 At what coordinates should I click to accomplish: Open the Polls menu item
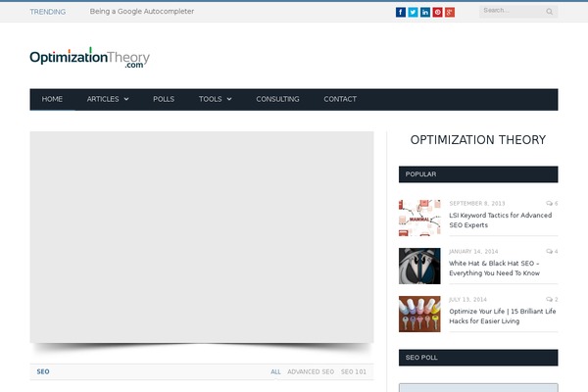pos(164,99)
